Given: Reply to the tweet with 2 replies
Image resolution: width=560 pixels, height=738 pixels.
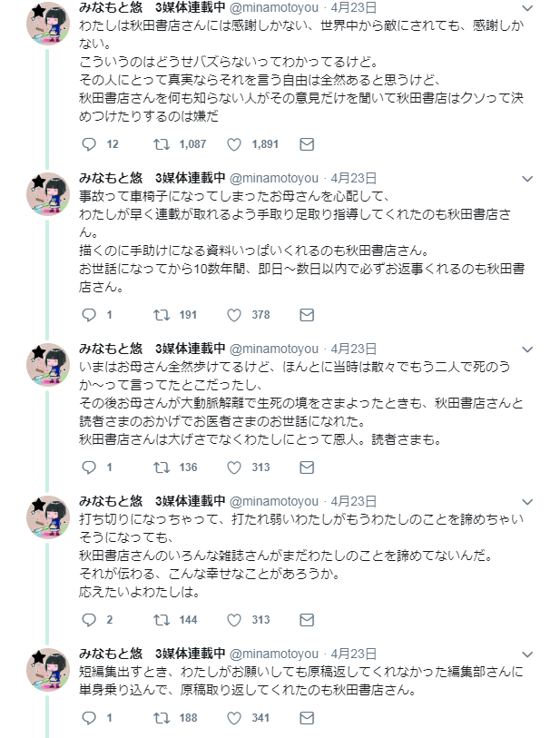Looking at the screenshot, I should click(x=89, y=620).
